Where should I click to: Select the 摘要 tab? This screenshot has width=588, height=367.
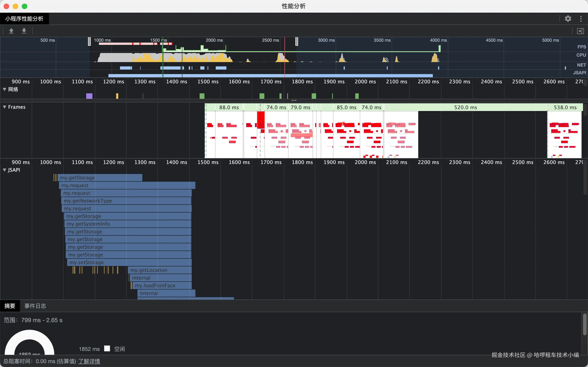(x=10, y=306)
